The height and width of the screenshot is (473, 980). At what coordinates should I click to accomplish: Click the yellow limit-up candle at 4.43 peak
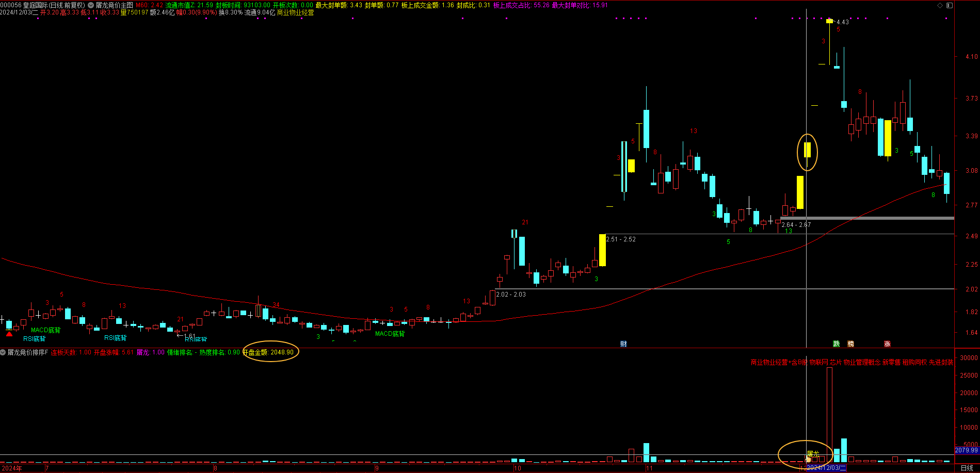pos(829,21)
